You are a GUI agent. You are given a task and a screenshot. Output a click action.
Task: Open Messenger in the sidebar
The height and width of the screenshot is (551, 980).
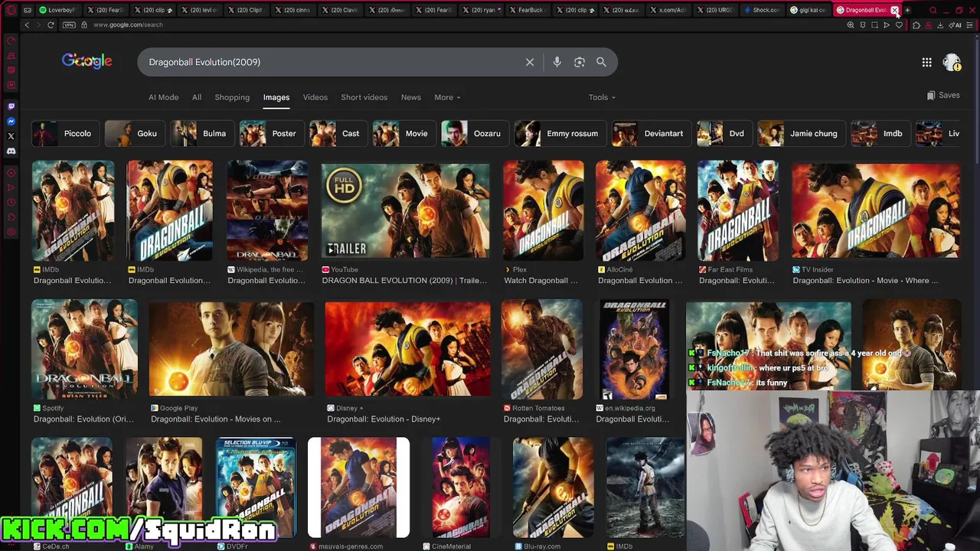point(11,121)
